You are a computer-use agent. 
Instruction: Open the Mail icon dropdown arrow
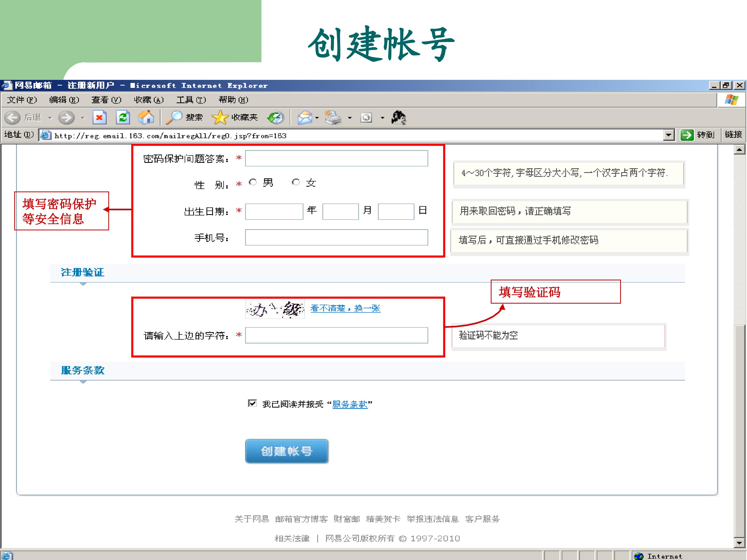[317, 118]
